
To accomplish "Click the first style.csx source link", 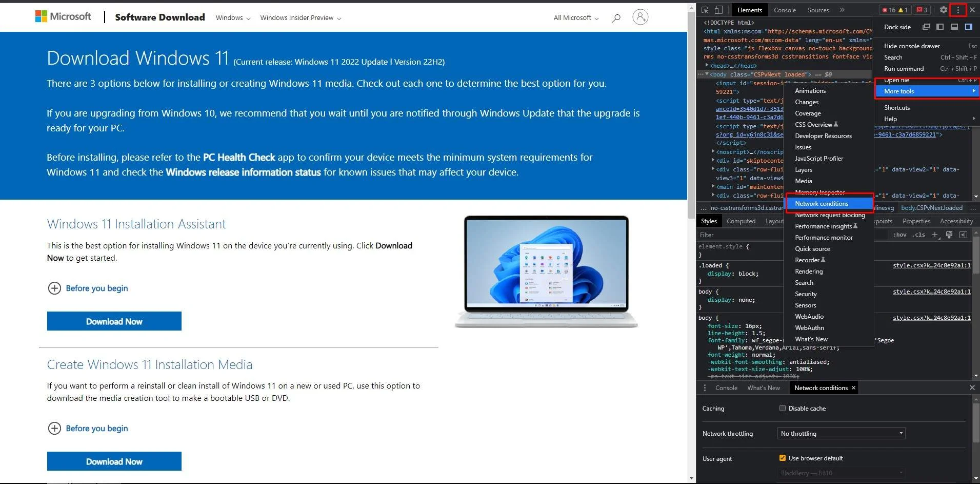I will point(931,265).
